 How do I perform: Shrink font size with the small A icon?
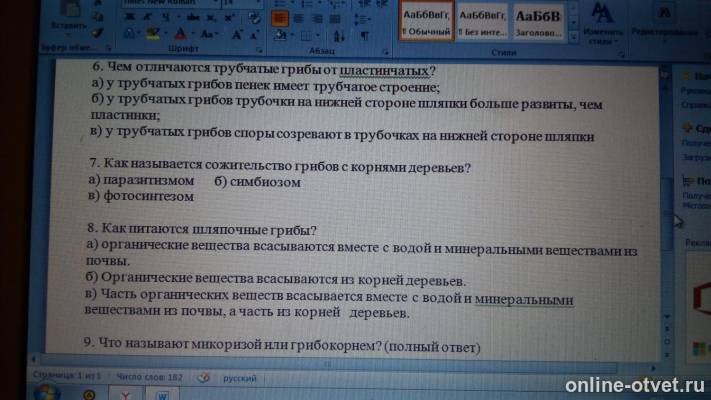pos(254,35)
